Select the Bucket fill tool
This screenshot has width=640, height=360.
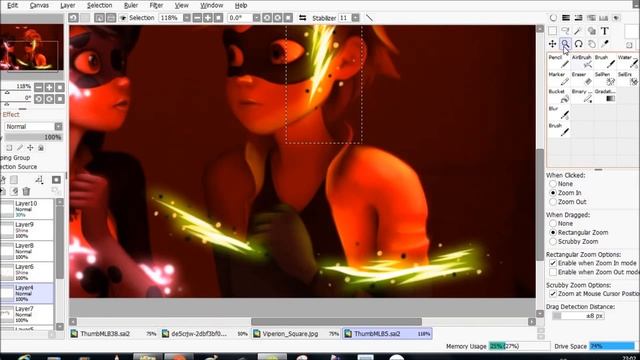558,96
